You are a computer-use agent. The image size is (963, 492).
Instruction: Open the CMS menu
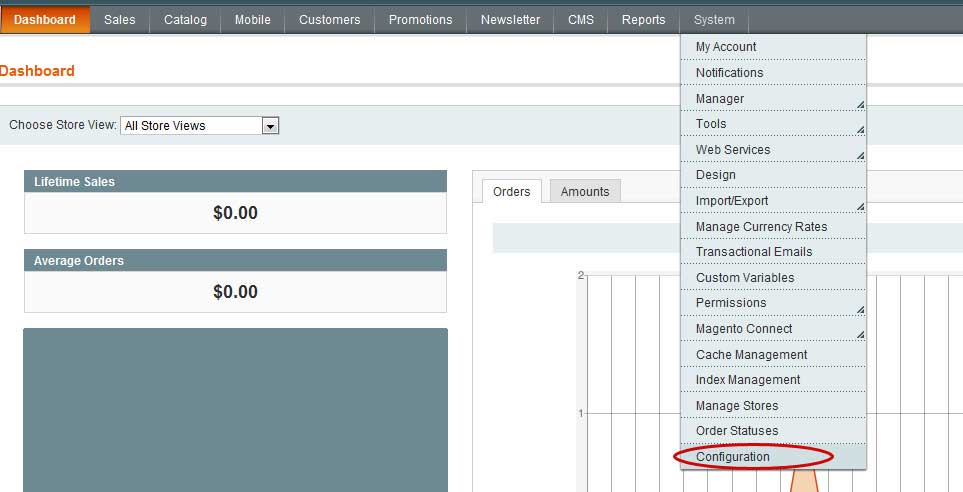tap(581, 20)
